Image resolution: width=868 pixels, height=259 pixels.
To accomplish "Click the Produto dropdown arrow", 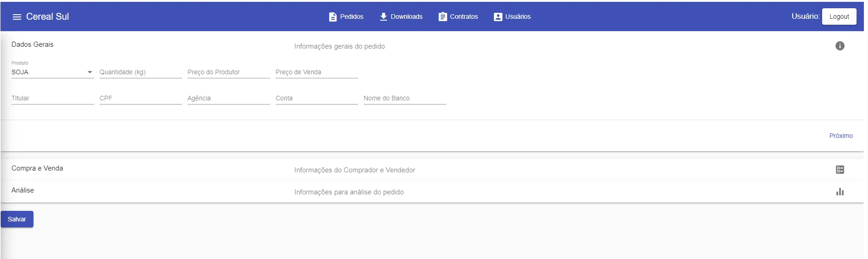I will click(x=90, y=72).
